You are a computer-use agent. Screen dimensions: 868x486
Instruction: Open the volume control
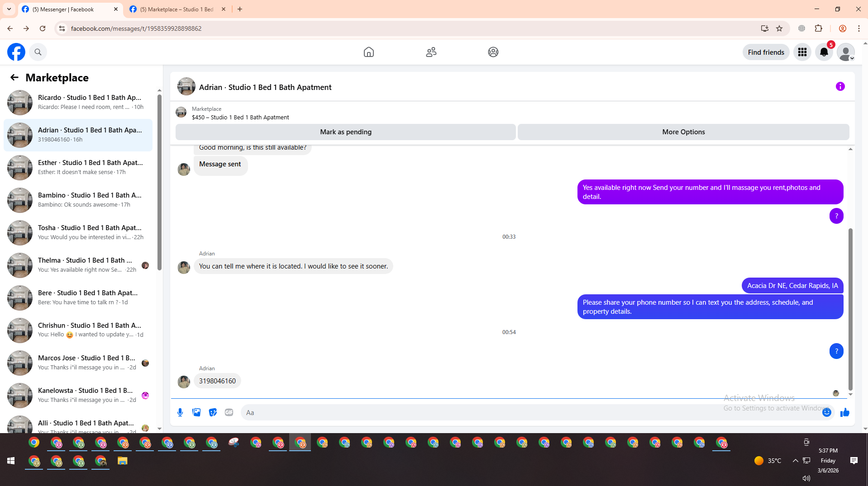pos(806,478)
